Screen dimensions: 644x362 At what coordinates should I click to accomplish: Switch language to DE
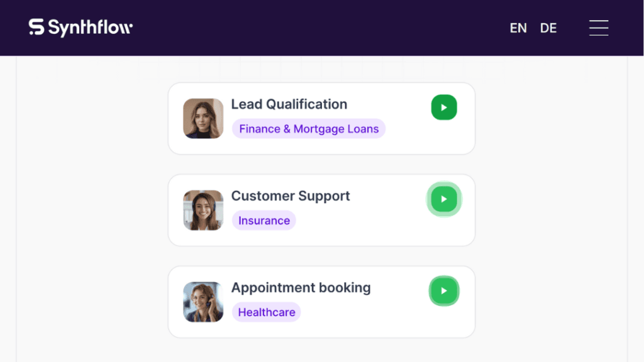click(x=548, y=28)
